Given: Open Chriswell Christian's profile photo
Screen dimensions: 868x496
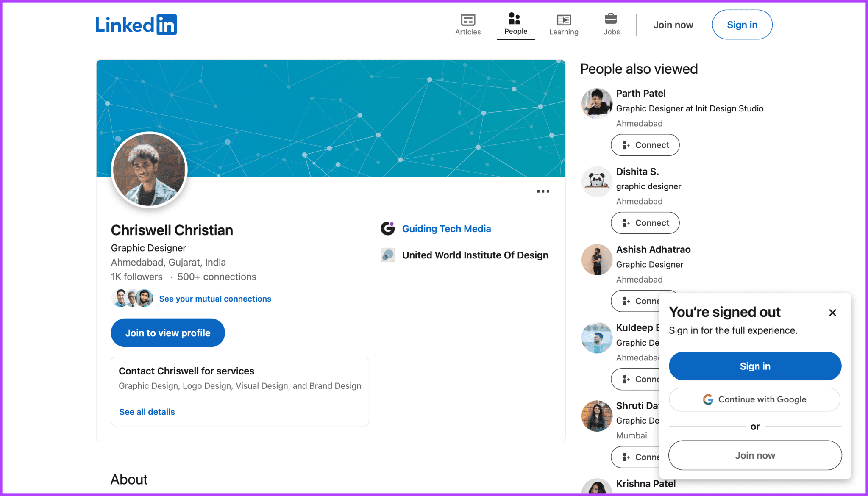Looking at the screenshot, I should coord(149,170).
